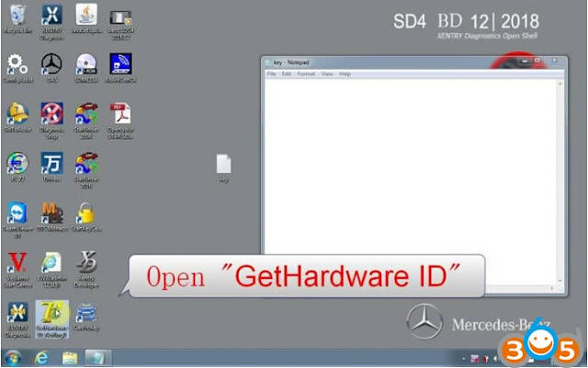Open EWA admin Internet Explorer shortcut
The width and height of the screenshot is (588, 368).
pos(51,270)
